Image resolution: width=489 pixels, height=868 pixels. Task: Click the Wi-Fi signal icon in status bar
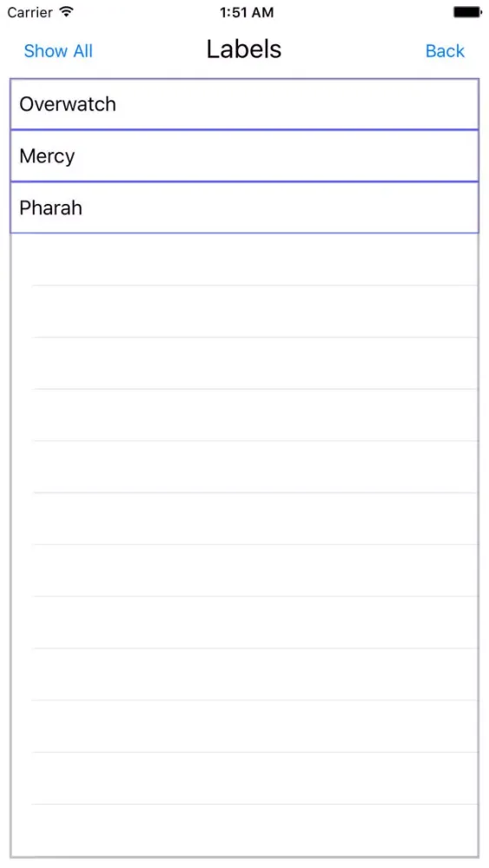tap(67, 12)
